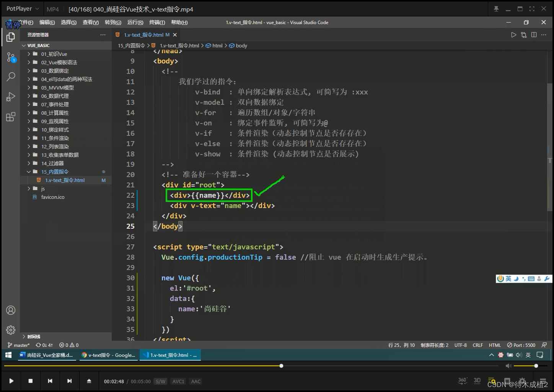Expand the js folder
Viewport: 554px width, 392px height.
66,189
